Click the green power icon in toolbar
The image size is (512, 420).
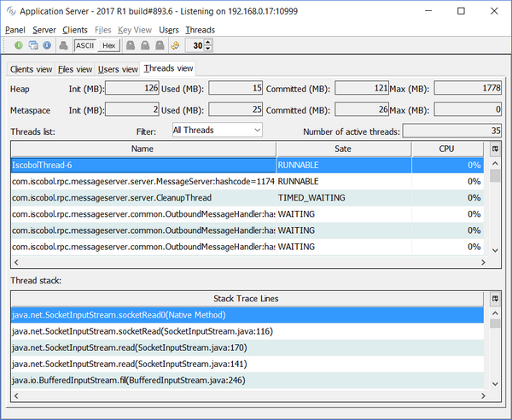pyautogui.click(x=19, y=45)
